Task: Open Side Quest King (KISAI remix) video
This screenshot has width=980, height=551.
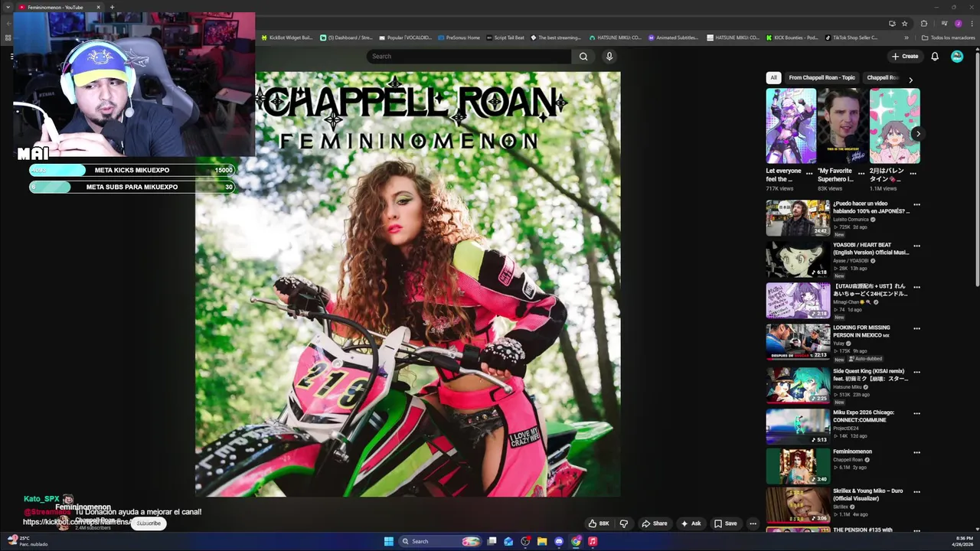Action: [798, 385]
